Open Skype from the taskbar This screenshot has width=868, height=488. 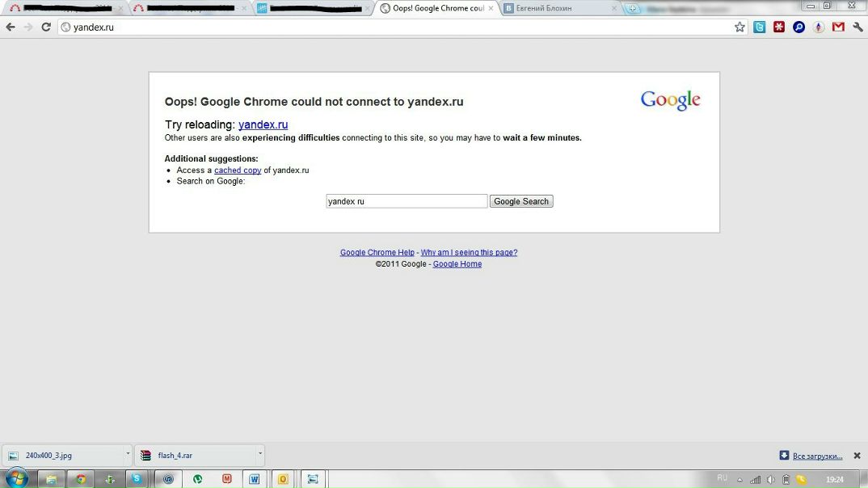pyautogui.click(x=137, y=479)
